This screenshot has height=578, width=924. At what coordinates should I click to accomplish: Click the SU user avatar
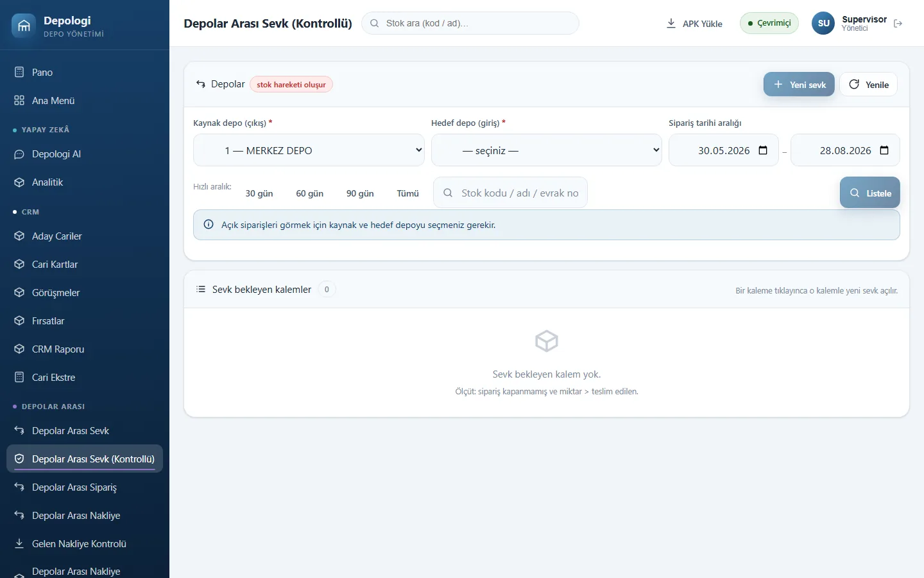823,23
